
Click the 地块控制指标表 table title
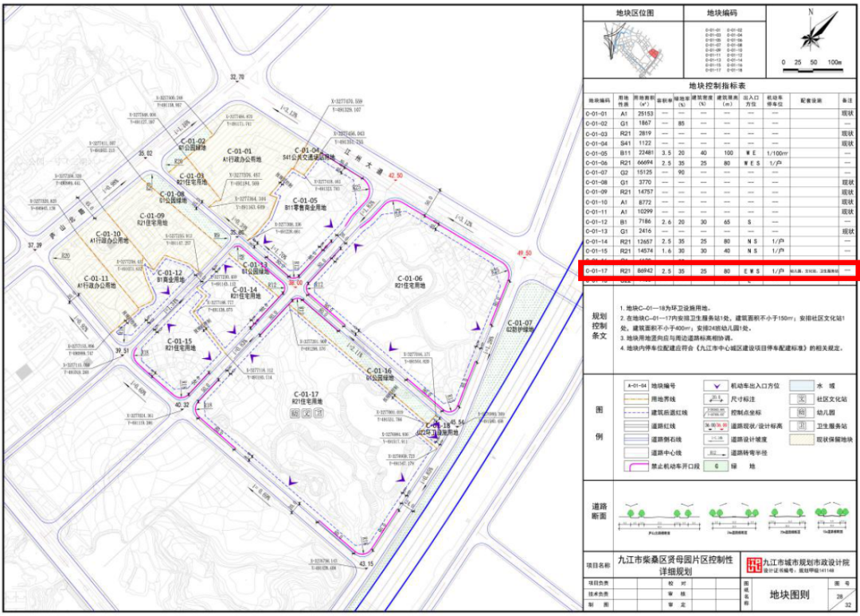(x=717, y=86)
